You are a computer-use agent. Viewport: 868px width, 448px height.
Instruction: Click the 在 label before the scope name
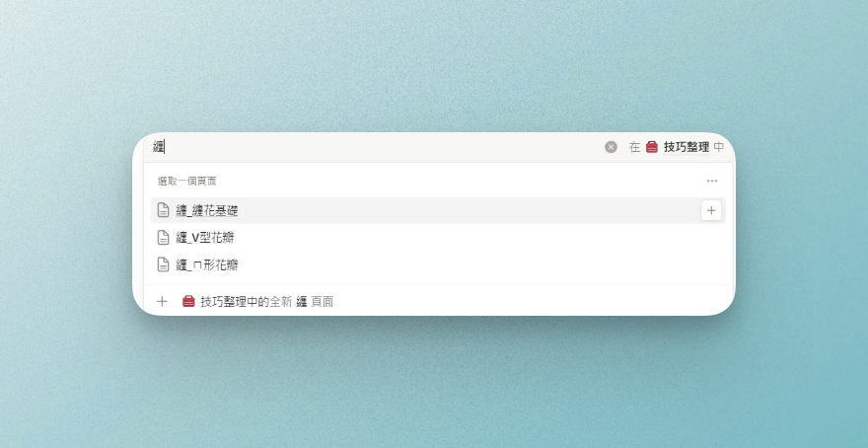click(x=634, y=147)
